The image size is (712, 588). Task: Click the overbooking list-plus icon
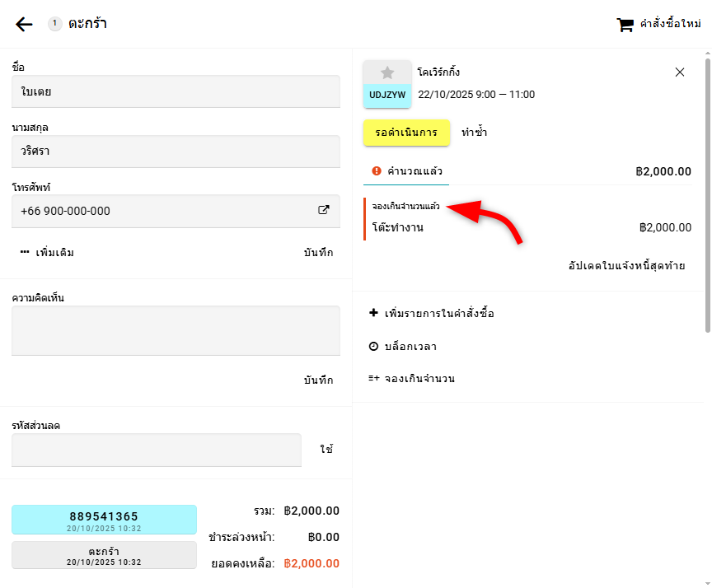(373, 379)
